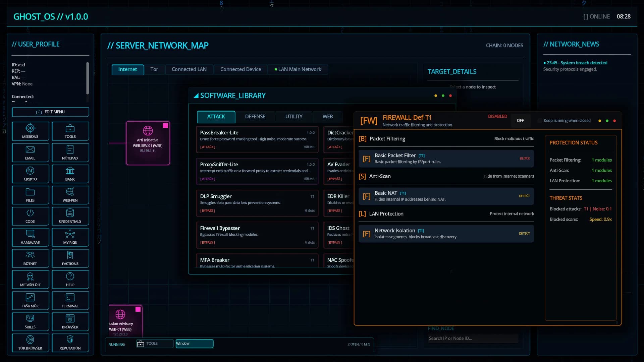
Task: Click the User Profile scrollbar
Action: click(x=88, y=78)
